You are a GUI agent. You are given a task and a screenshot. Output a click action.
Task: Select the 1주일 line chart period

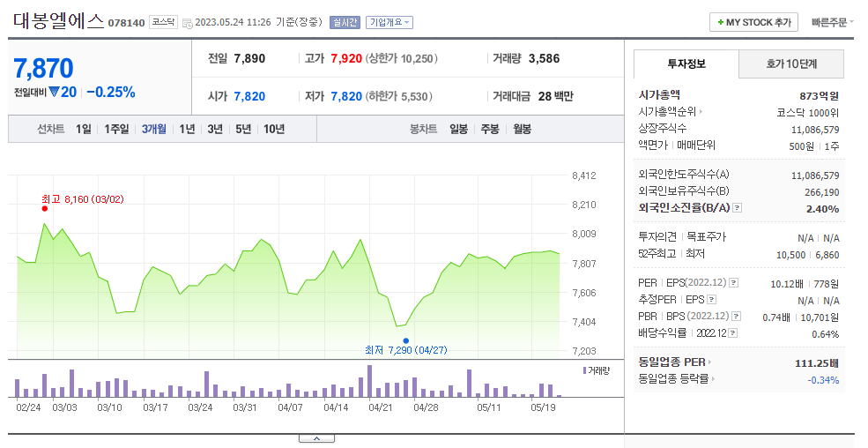116,129
